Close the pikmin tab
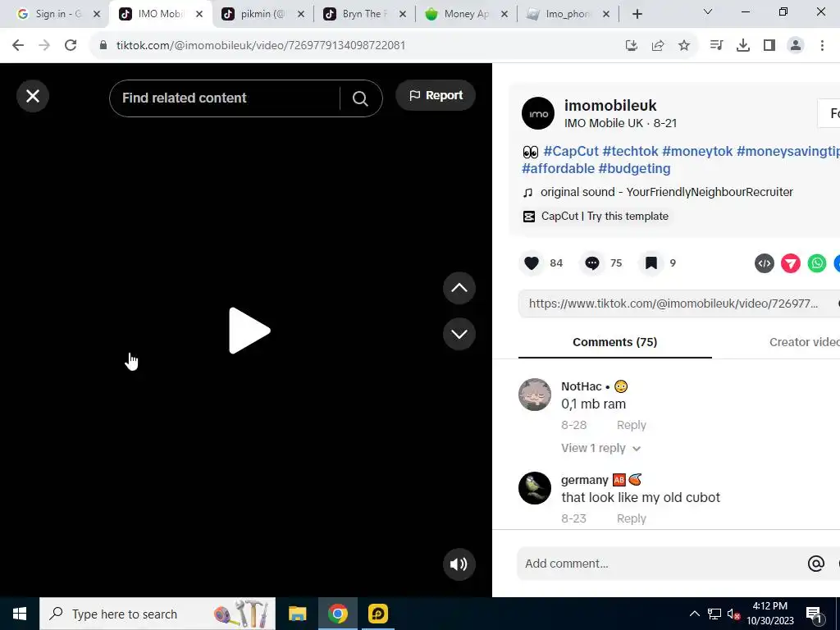This screenshot has width=840, height=630. pos(301,15)
